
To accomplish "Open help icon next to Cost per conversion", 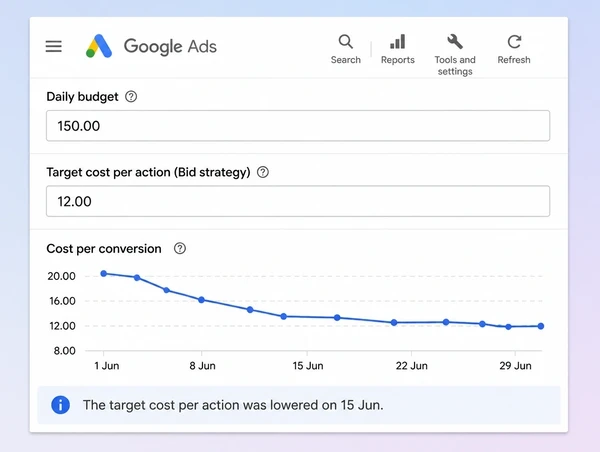I will coord(180,248).
